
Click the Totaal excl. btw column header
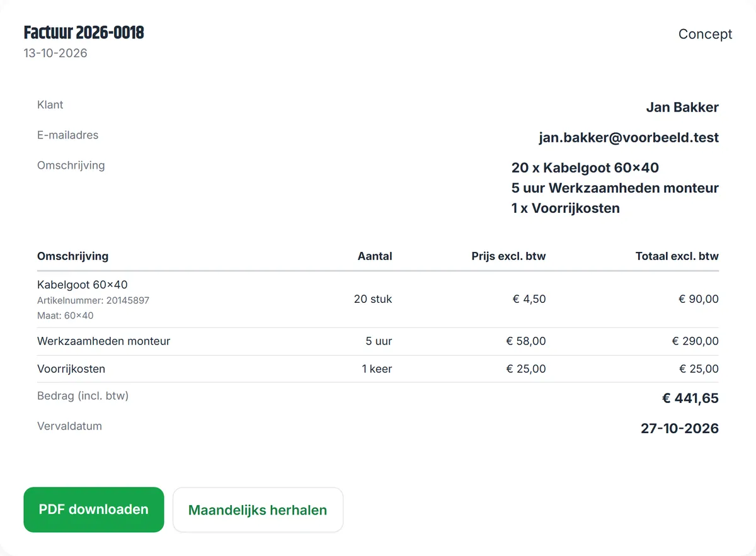(x=677, y=256)
